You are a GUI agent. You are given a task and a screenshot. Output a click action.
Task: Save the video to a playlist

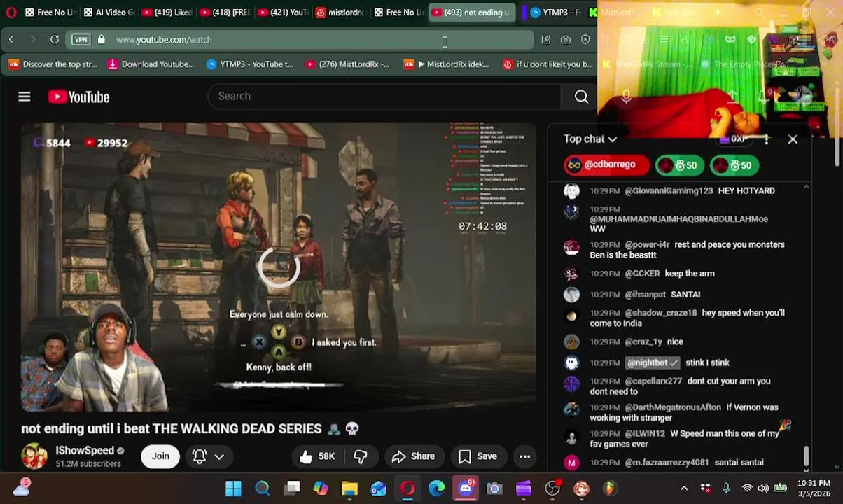[478, 456]
